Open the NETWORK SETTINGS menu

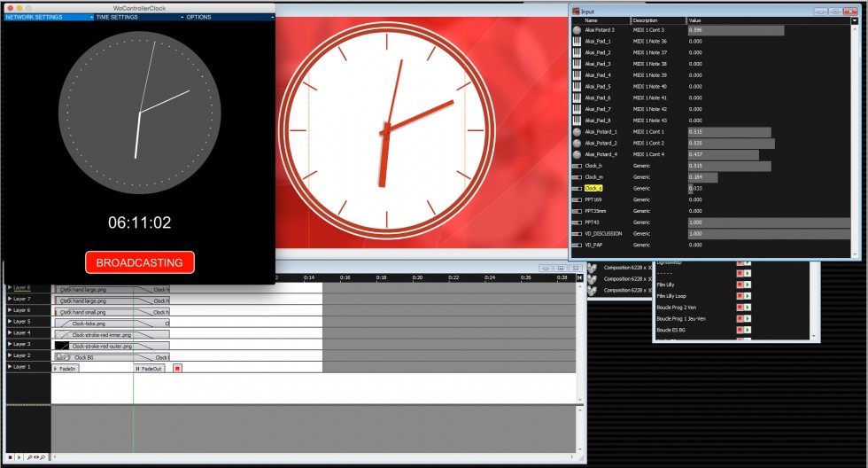tap(49, 17)
